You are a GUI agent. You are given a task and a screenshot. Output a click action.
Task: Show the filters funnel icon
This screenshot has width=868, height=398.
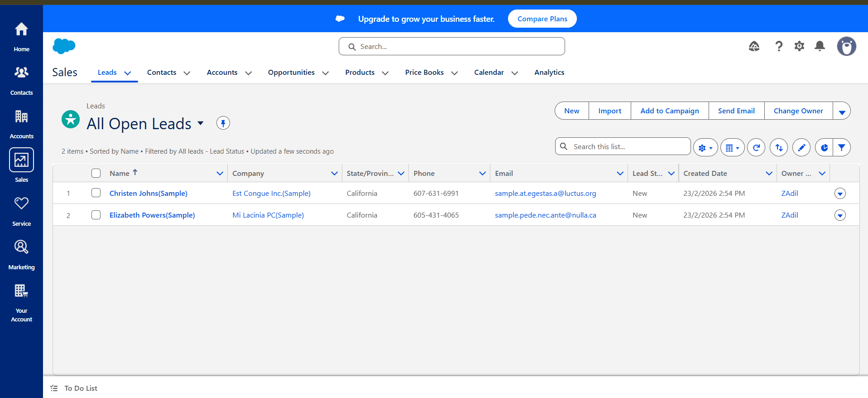(842, 147)
